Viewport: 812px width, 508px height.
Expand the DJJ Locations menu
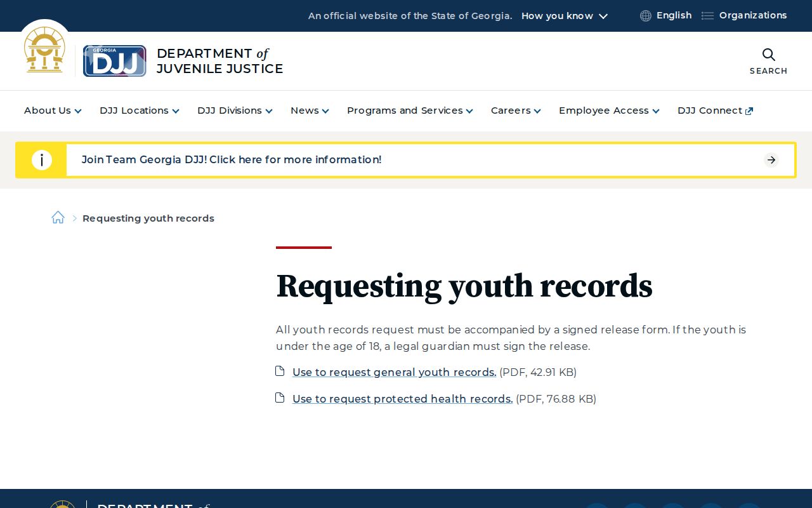coord(140,110)
